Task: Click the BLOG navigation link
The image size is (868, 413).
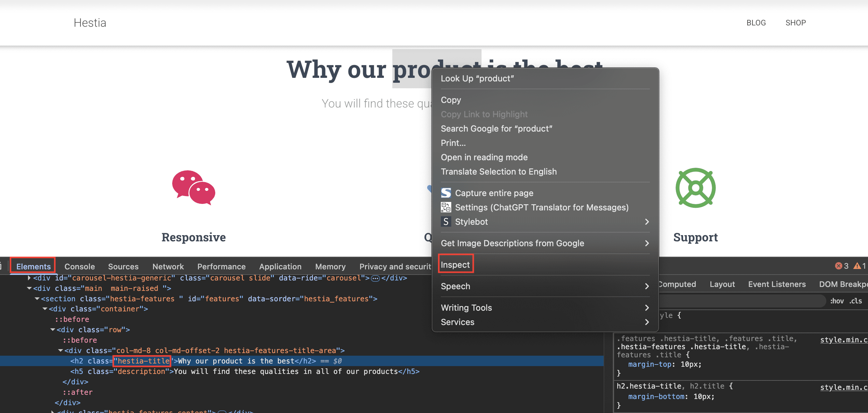Action: point(756,22)
